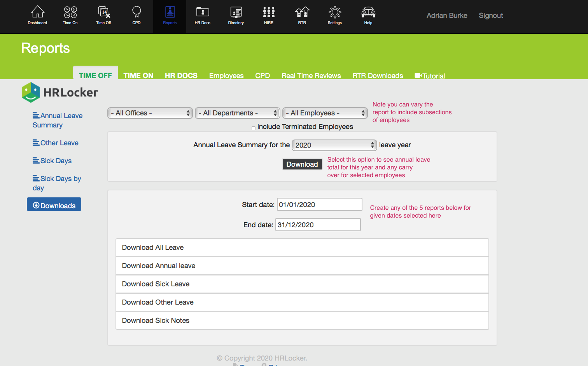Screen dimensions: 588x366
Task: Switch to the Real Time Reviews tab
Action: click(x=311, y=75)
